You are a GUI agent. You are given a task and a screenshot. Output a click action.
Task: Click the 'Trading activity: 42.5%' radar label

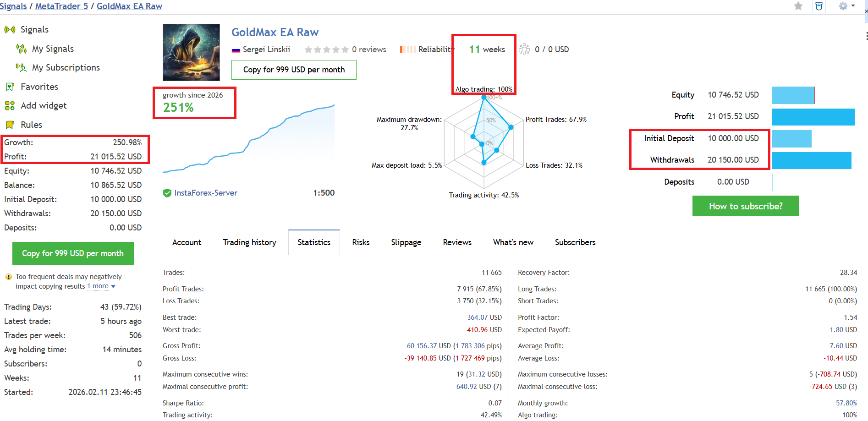[x=484, y=195]
